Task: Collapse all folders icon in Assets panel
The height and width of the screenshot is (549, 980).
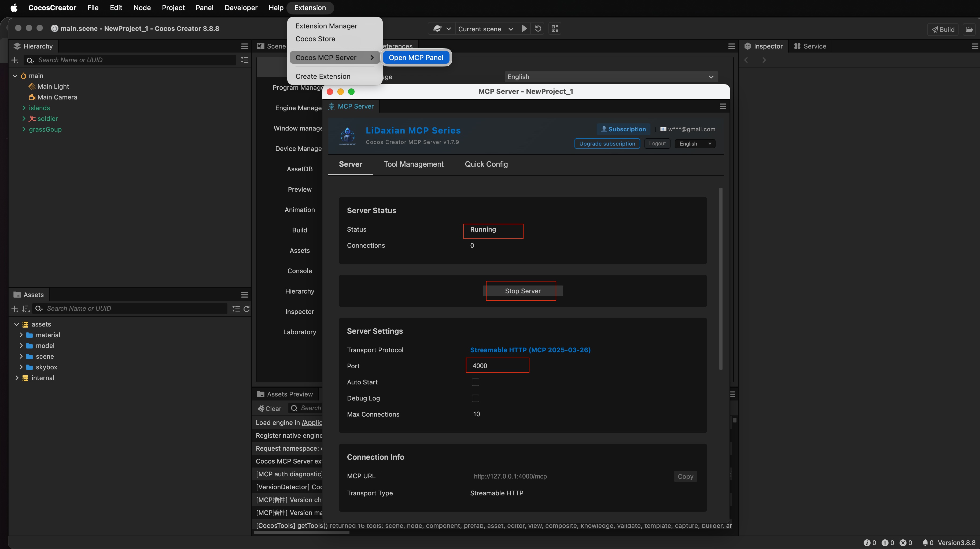Action: tap(236, 309)
